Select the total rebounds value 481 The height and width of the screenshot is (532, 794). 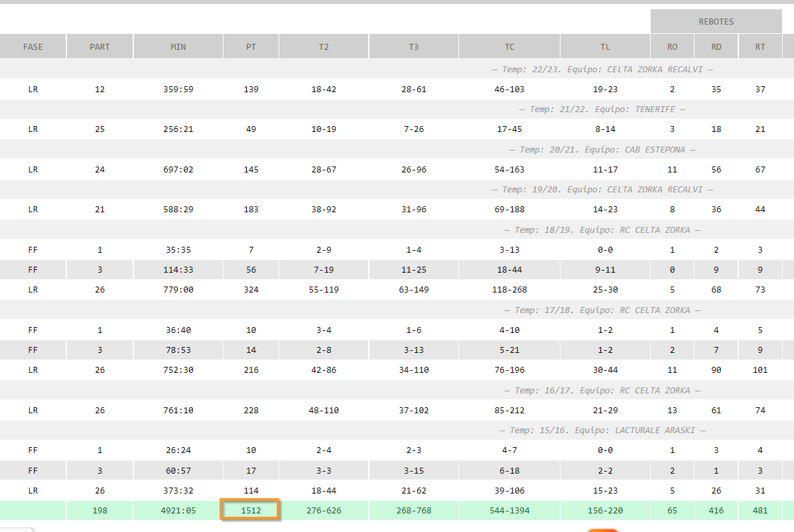[760, 510]
